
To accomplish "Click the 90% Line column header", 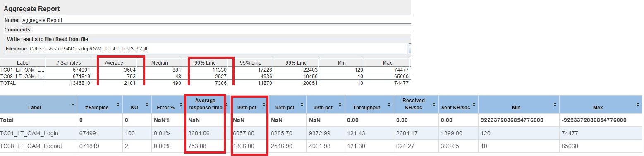I will coord(205,62).
